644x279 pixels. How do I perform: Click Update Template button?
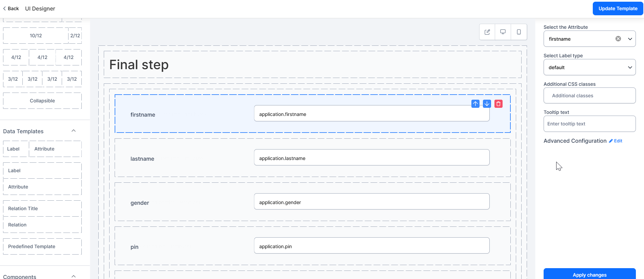(x=618, y=8)
